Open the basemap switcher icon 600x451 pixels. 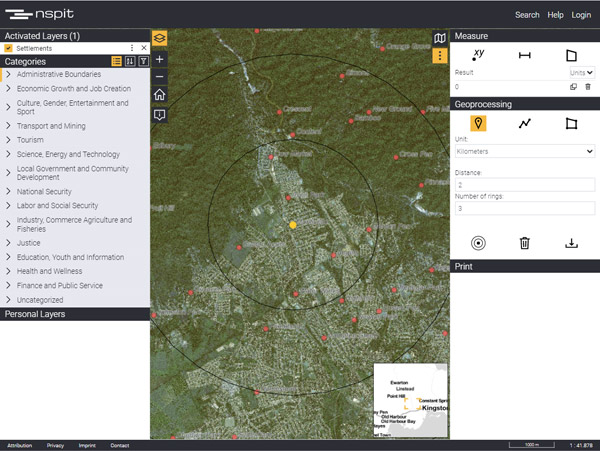point(440,38)
